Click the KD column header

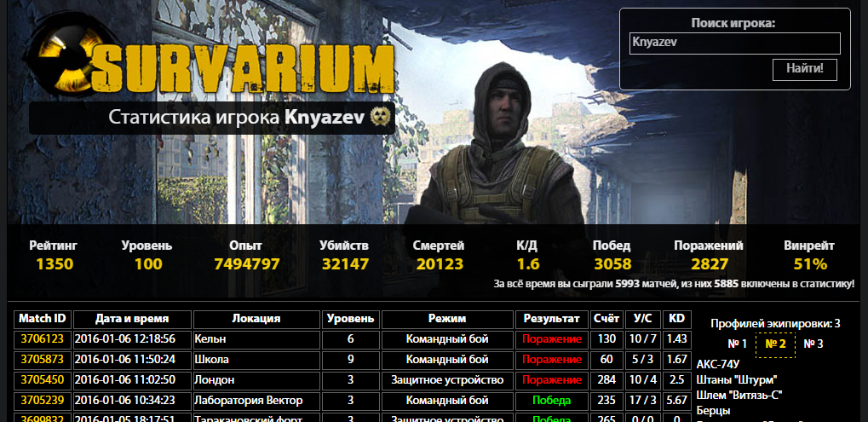[676, 319]
